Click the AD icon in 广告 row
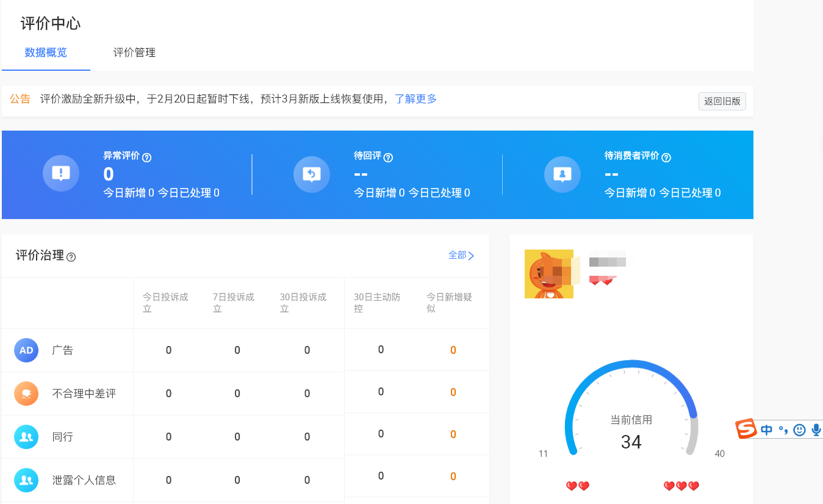Screen dimensions: 823x504 click(x=26, y=350)
